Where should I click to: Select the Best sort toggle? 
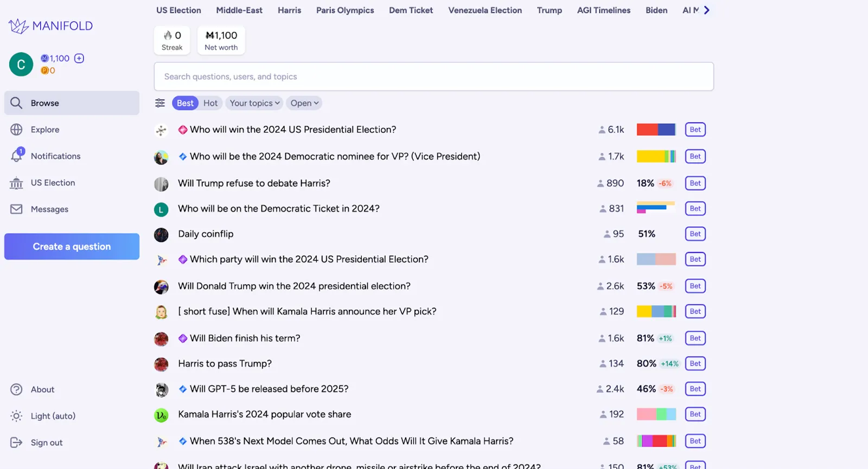coord(185,103)
